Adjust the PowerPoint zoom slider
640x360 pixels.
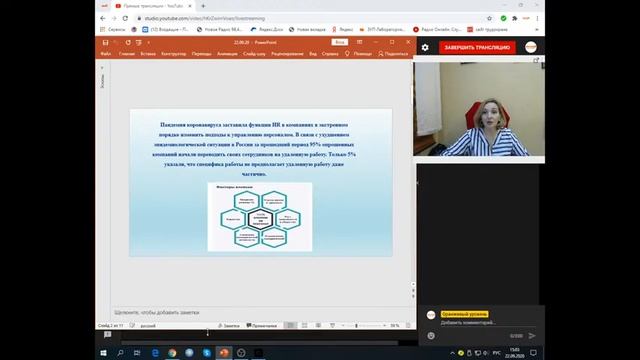coord(356,326)
